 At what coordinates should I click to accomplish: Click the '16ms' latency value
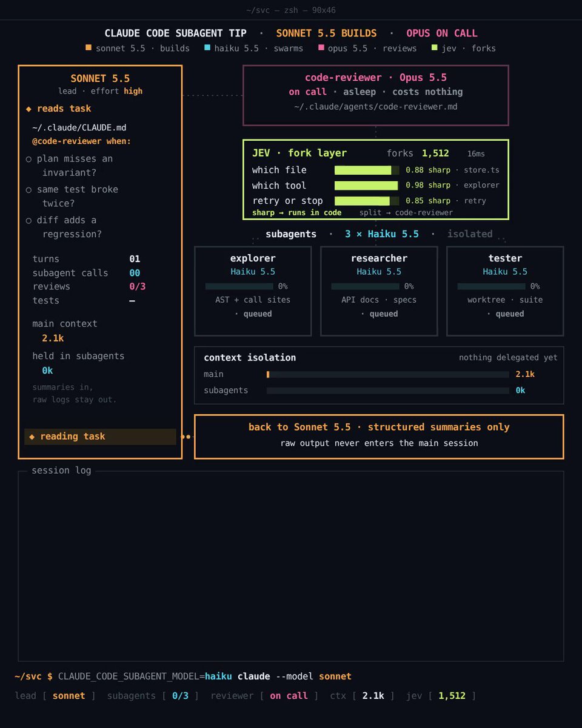click(476, 154)
